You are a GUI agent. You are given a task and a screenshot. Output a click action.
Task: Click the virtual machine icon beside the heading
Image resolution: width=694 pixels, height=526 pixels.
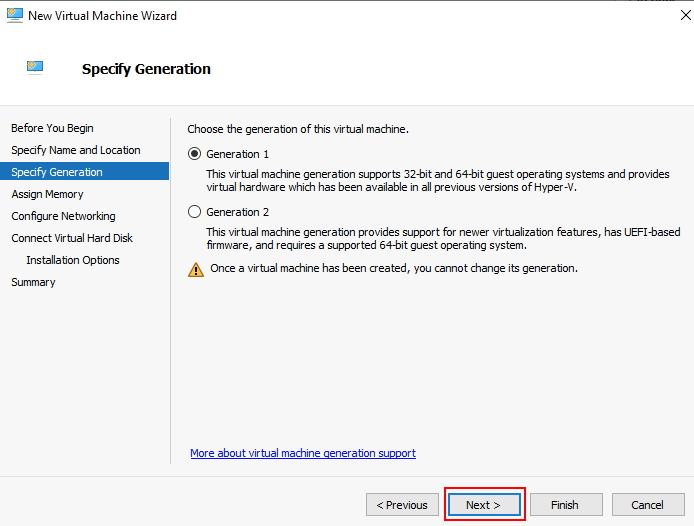tap(35, 68)
